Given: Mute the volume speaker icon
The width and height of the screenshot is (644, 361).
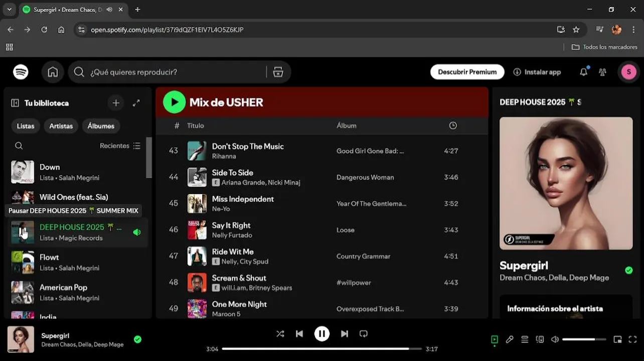Looking at the screenshot, I should pos(555,339).
